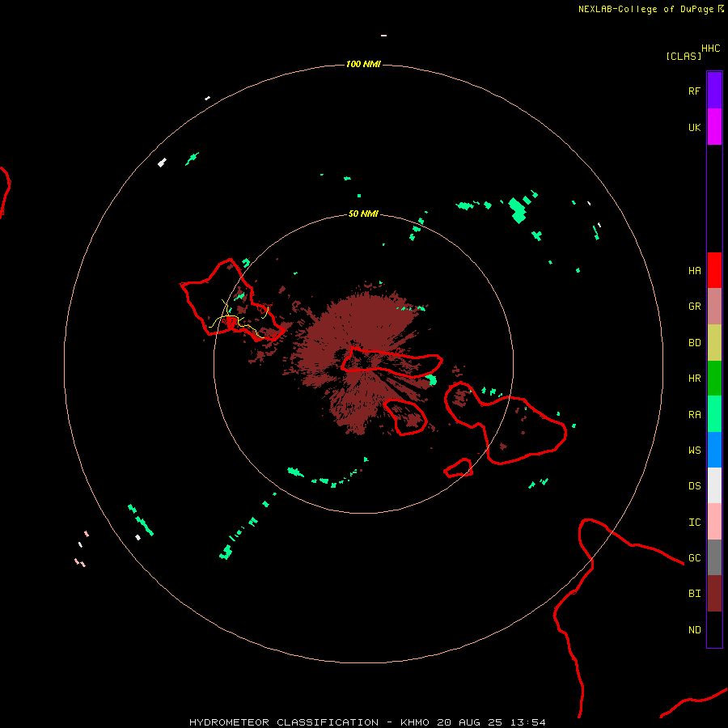
Task: Click the "RA" legend label
Action: click(x=694, y=415)
